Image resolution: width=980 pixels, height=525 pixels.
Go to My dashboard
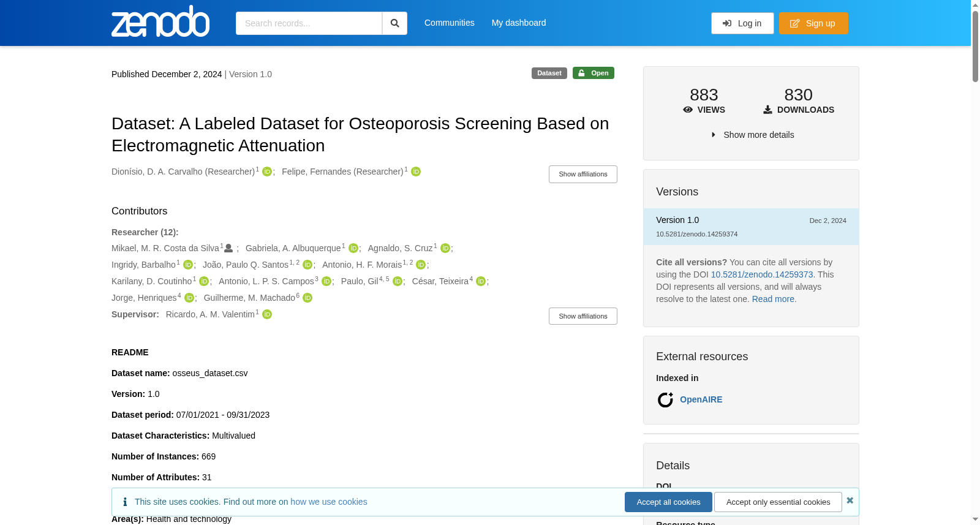point(519,23)
